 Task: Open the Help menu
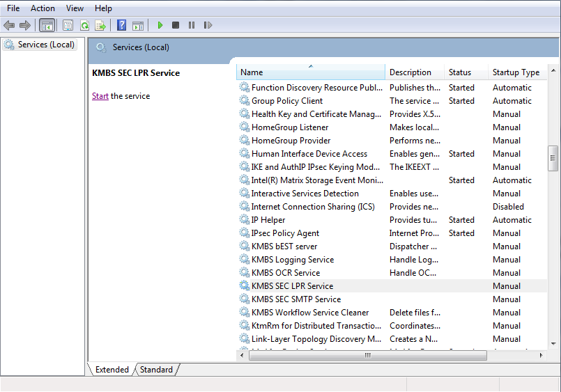103,8
